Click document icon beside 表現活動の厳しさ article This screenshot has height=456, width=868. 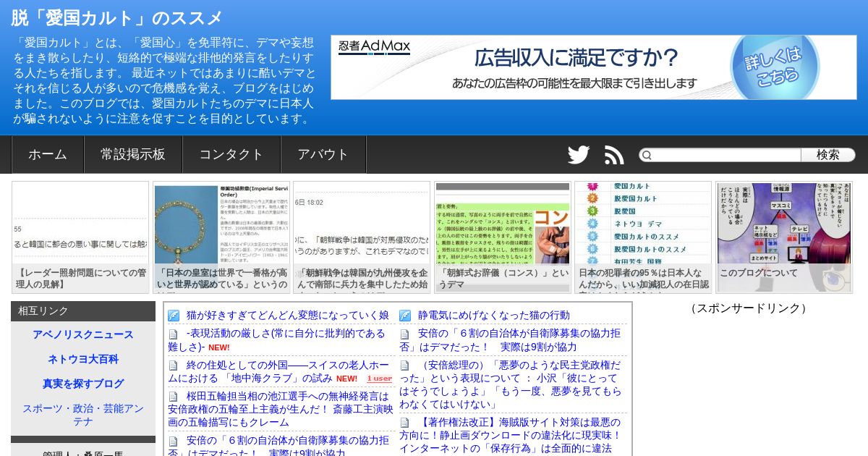pos(174,334)
